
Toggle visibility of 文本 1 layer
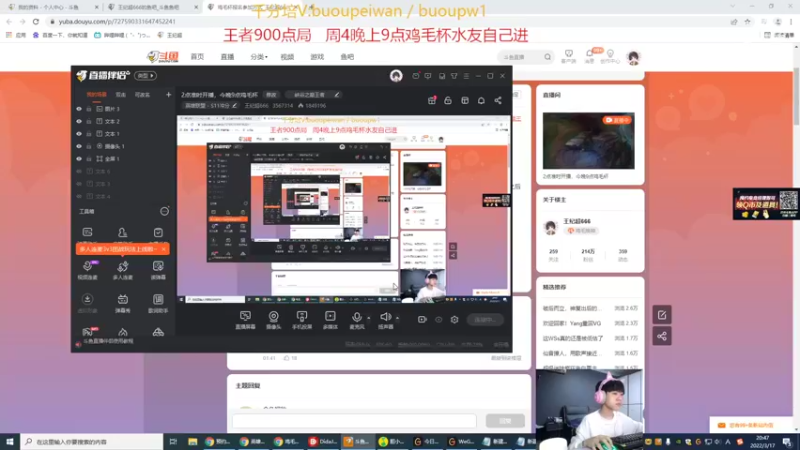tap(79, 134)
